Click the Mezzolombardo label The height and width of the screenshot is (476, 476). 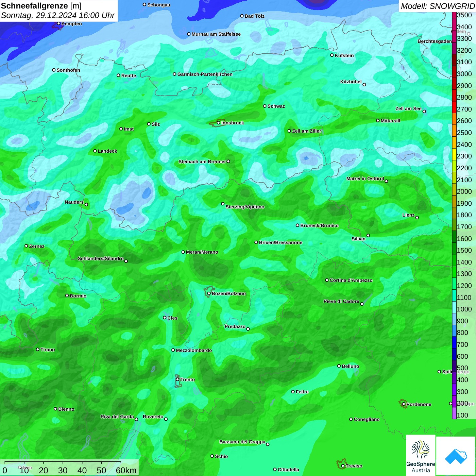click(x=194, y=350)
